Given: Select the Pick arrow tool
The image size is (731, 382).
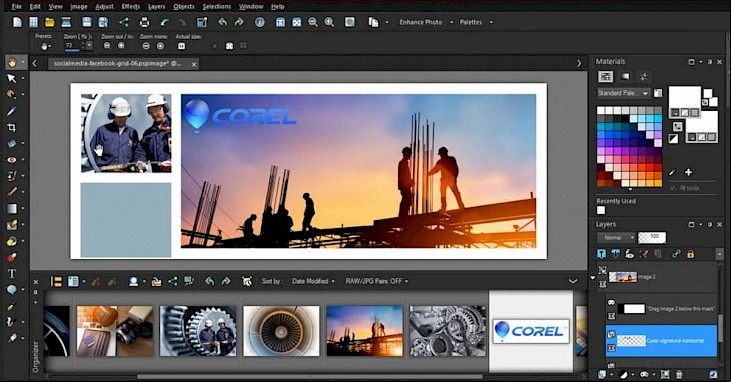Looking at the screenshot, I should click(x=12, y=78).
